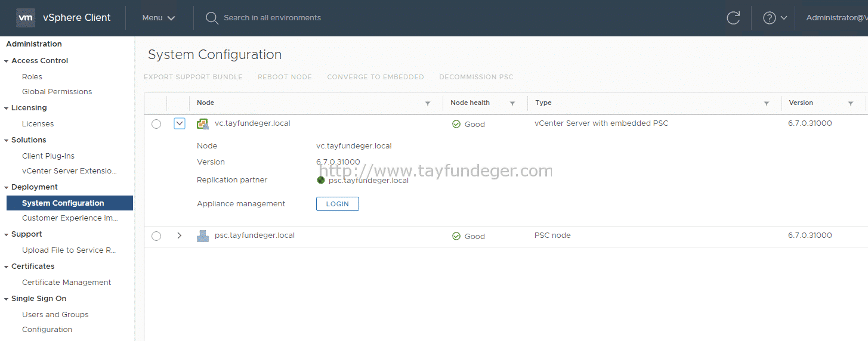The width and height of the screenshot is (868, 341).
Task: Click the vc.tayfundeger.local node name in table
Action: pyautogui.click(x=252, y=123)
